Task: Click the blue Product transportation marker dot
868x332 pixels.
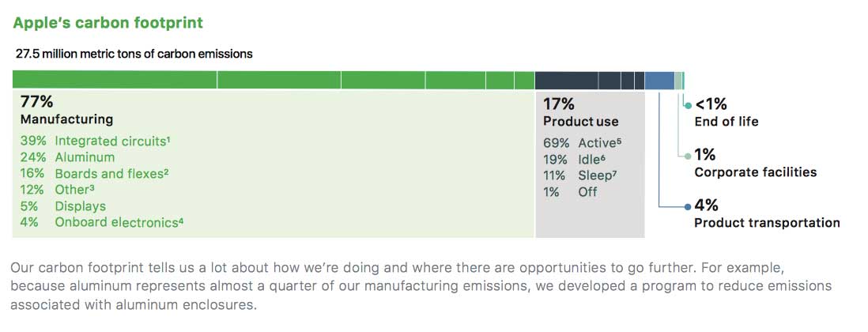Action: tap(688, 206)
